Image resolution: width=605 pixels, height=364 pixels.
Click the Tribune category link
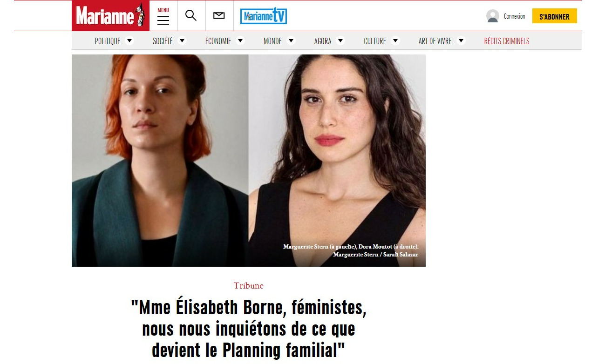click(249, 286)
